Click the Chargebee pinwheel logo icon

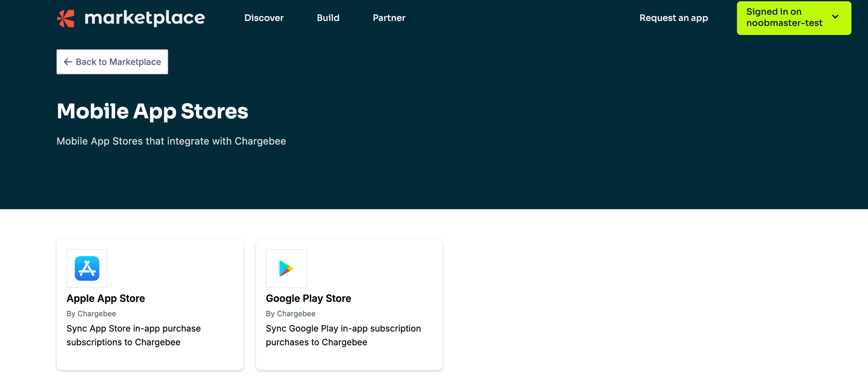(66, 18)
